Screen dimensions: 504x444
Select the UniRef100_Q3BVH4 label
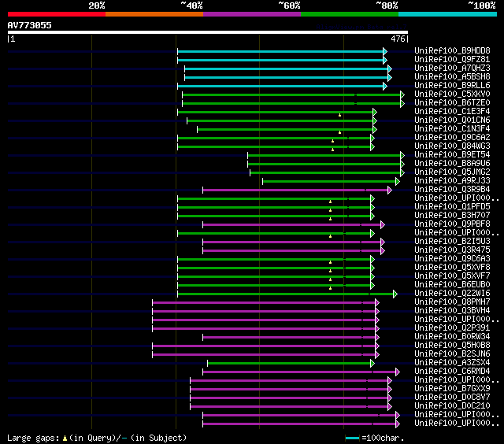[x=452, y=311]
